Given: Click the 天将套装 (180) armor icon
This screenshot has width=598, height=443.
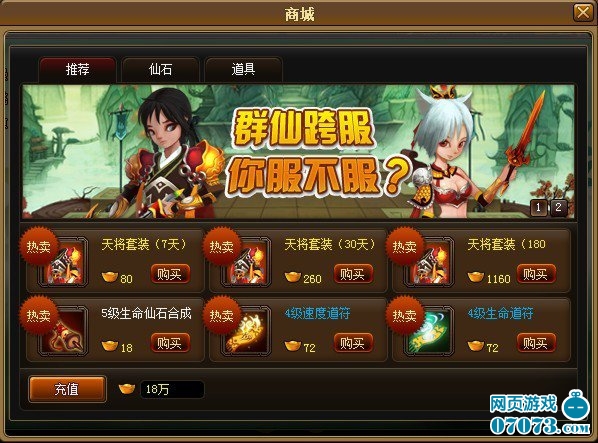Looking at the screenshot, I should point(429,262).
